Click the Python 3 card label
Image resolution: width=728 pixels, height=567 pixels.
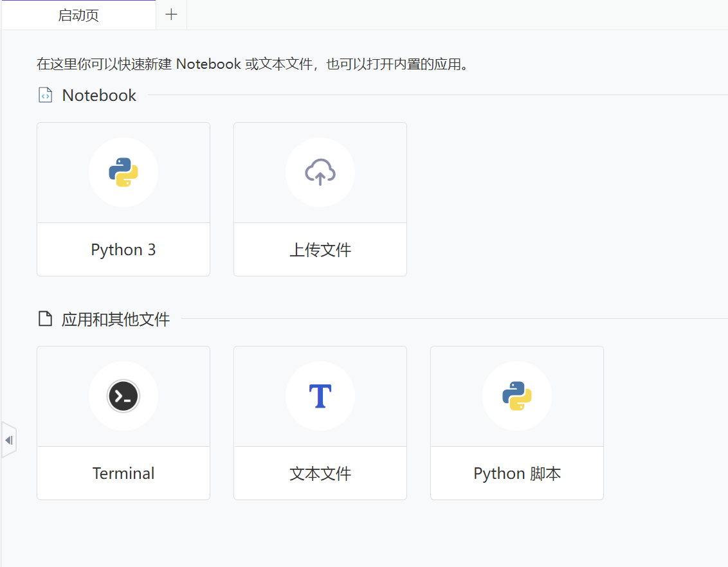(x=123, y=249)
